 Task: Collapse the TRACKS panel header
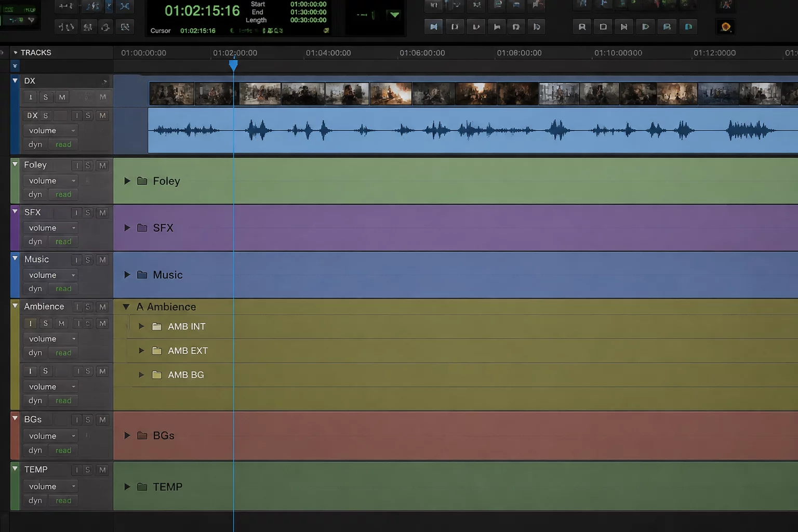[15, 52]
